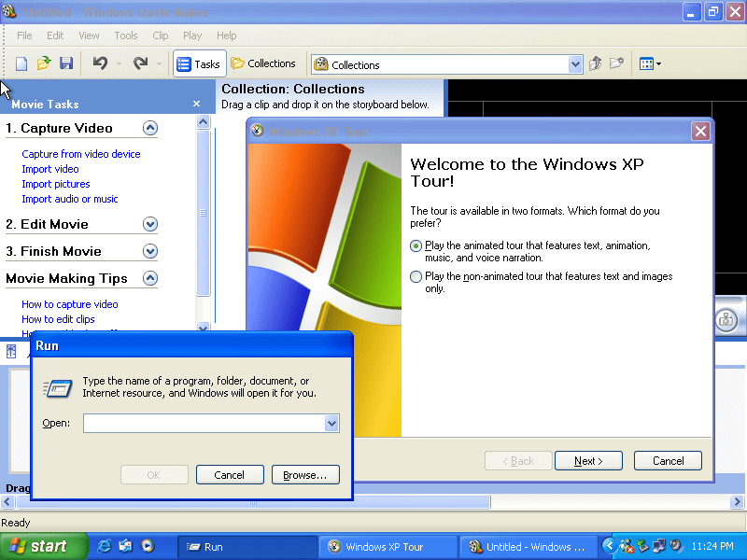Click the Show Timeline icon on the storyboard
The image size is (747, 560).
[11, 352]
